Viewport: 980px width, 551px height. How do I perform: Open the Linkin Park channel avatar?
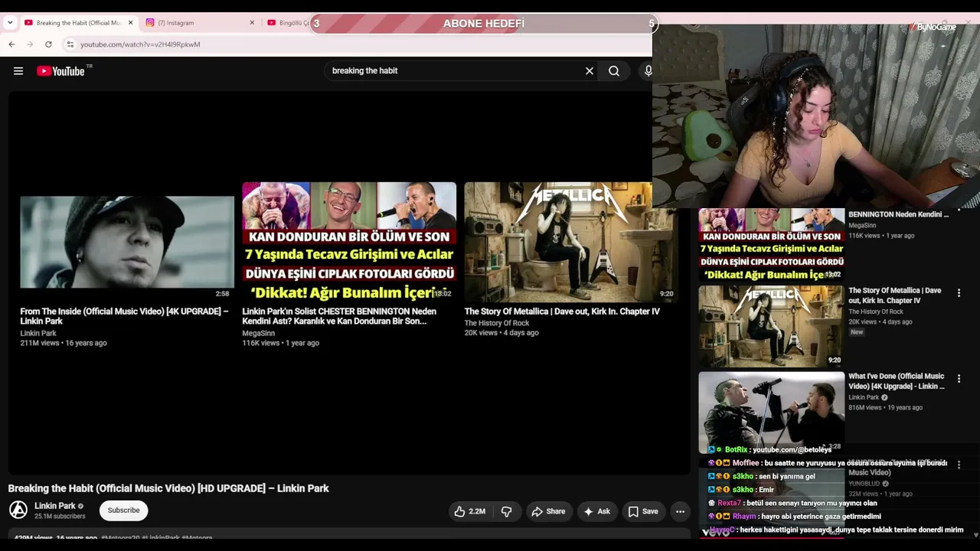[x=18, y=510]
